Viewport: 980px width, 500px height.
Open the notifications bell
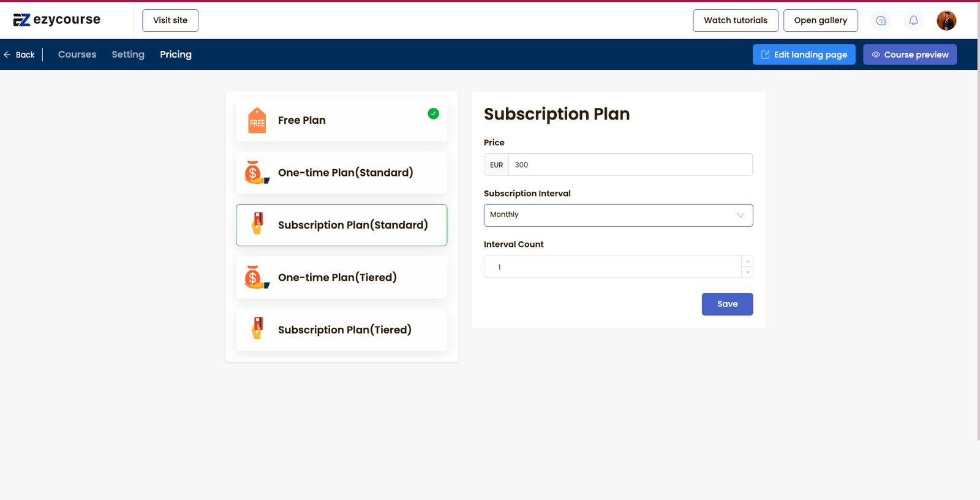(913, 21)
